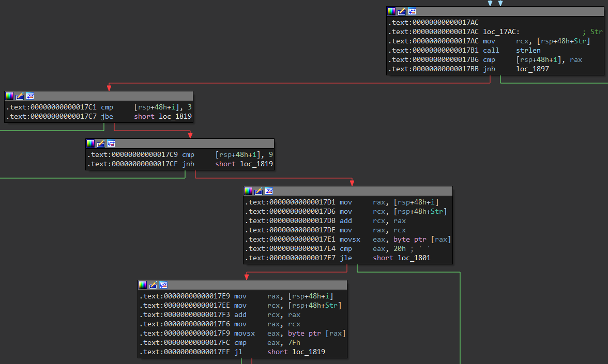Click the pencil edit icon on the 17E9 block

pyautogui.click(x=153, y=285)
